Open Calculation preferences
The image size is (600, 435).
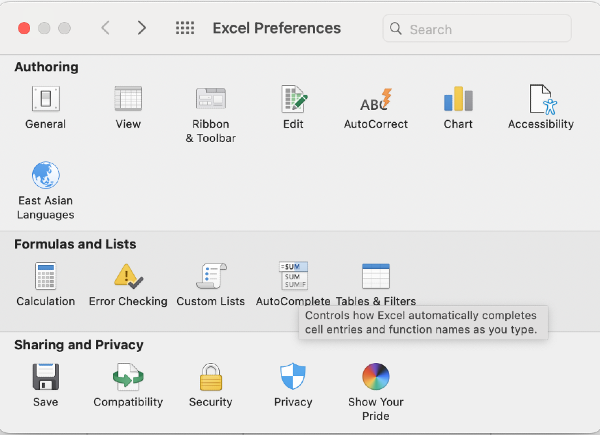45,277
